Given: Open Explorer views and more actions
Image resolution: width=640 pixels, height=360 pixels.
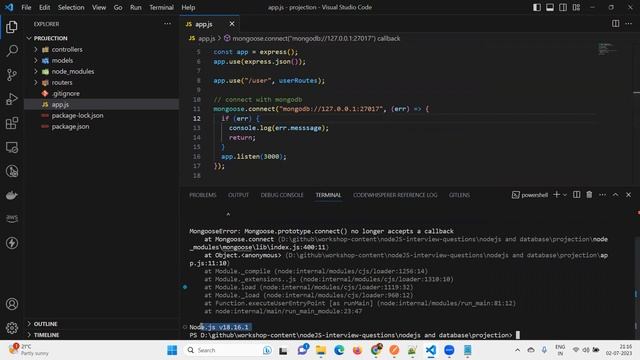Looking at the screenshot, I should 167,24.
